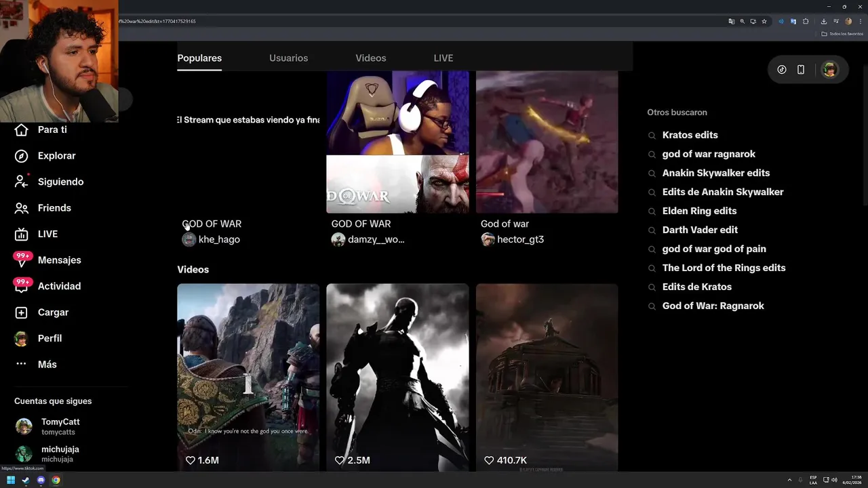Click the Chrome translate page icon
868x488 pixels.
(x=732, y=22)
